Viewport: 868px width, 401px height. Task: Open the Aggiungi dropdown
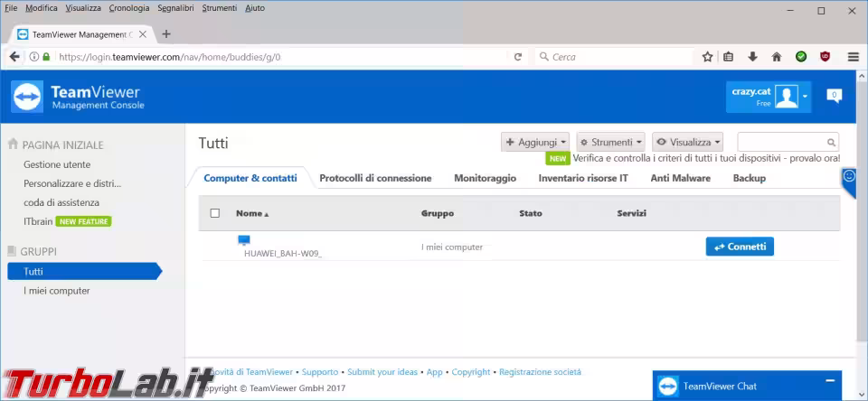tap(535, 142)
